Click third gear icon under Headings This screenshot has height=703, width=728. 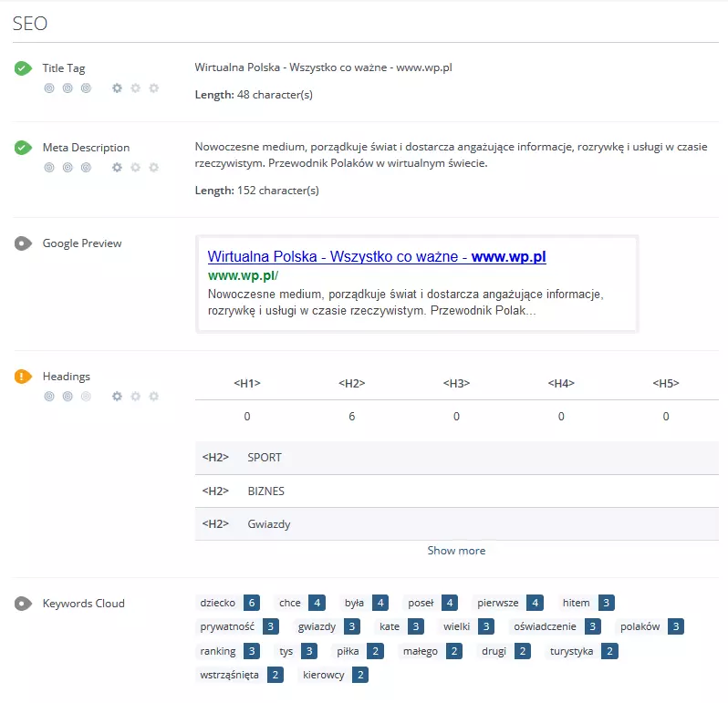[153, 397]
